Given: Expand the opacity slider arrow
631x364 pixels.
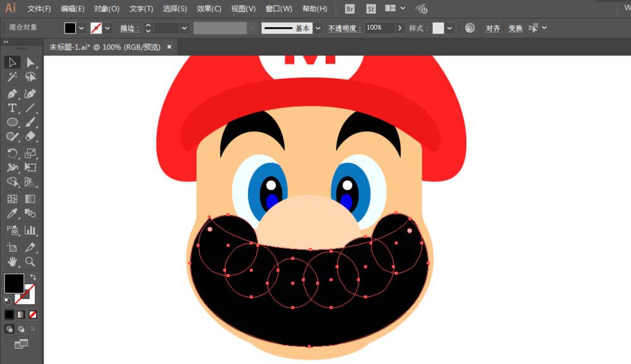Looking at the screenshot, I should pos(399,28).
